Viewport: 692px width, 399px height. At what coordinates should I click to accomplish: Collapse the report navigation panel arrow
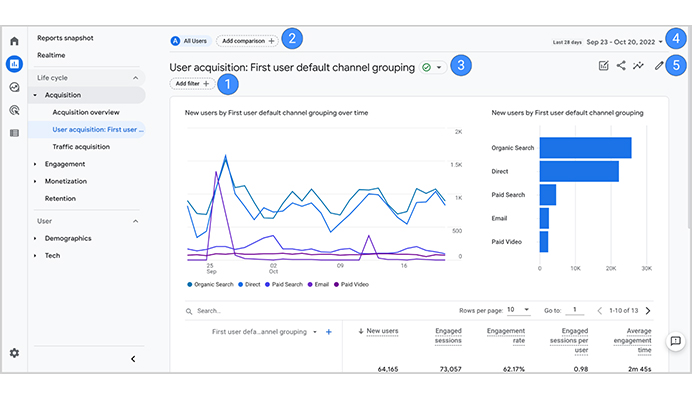click(133, 359)
